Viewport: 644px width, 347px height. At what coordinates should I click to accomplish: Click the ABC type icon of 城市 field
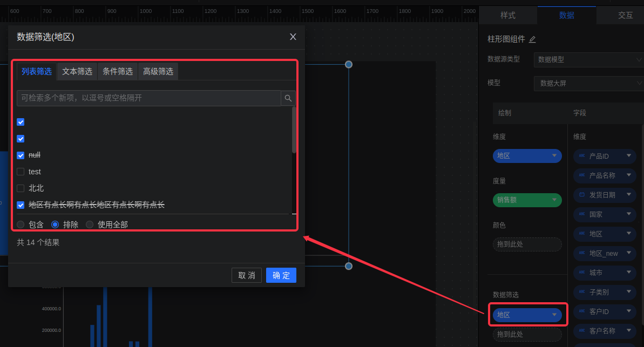582,273
